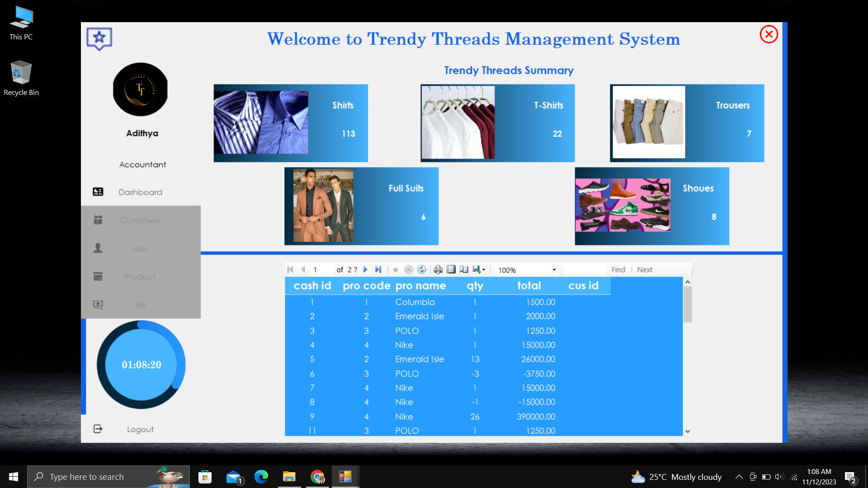
Task: Open Page Setup icon in report toolbar
Action: tap(464, 269)
